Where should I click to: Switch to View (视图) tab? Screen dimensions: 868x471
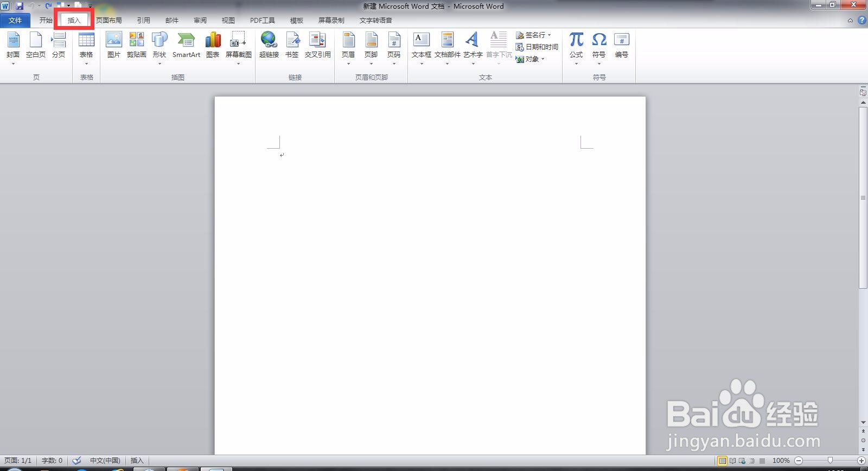(x=228, y=20)
